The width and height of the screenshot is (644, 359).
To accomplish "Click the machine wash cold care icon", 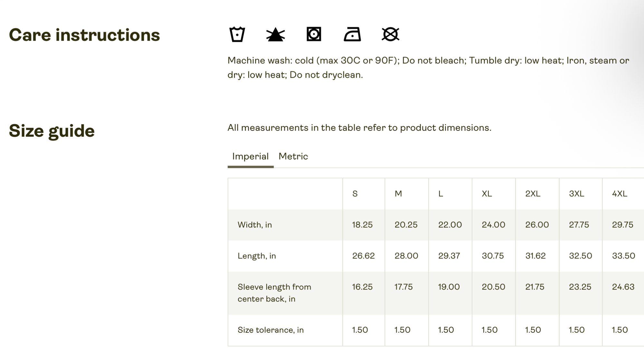I will pyautogui.click(x=237, y=34).
